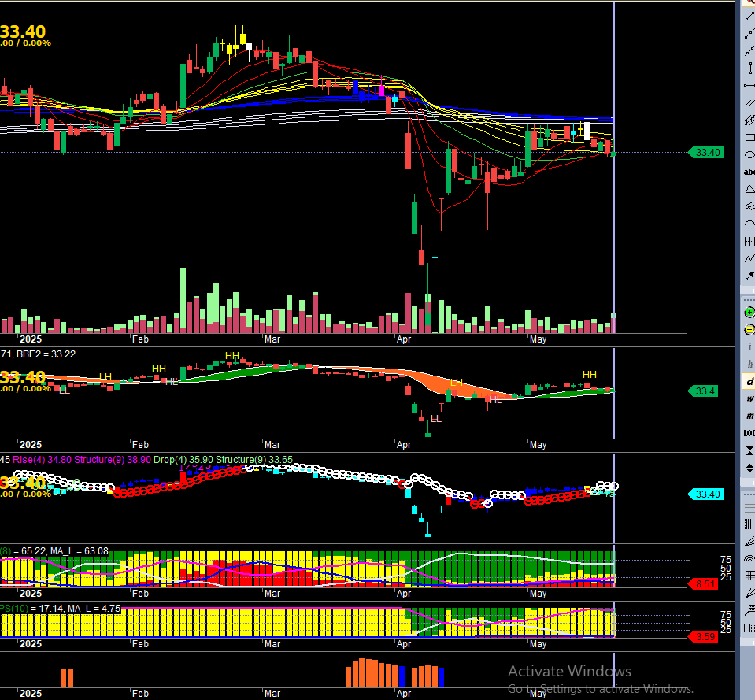Select the Extended line drawing tool
The width and height of the screenshot is (755, 700).
(749, 50)
